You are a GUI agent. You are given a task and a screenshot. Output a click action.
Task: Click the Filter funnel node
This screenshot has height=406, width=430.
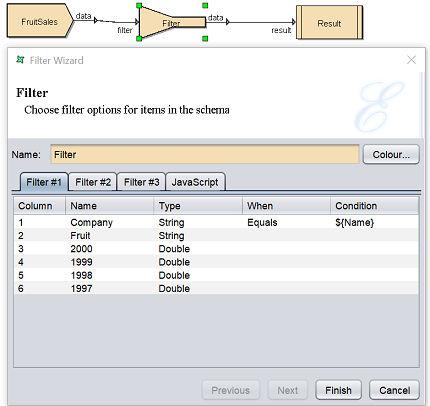[172, 23]
